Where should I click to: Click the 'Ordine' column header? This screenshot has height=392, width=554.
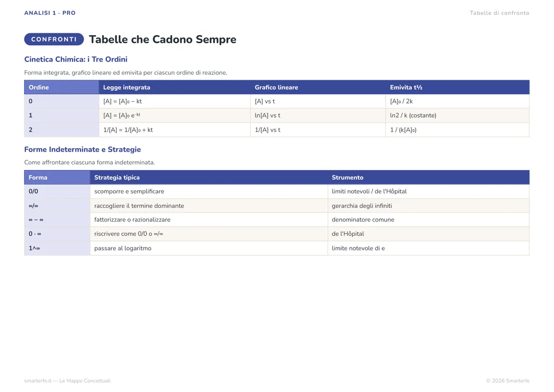[x=61, y=87]
